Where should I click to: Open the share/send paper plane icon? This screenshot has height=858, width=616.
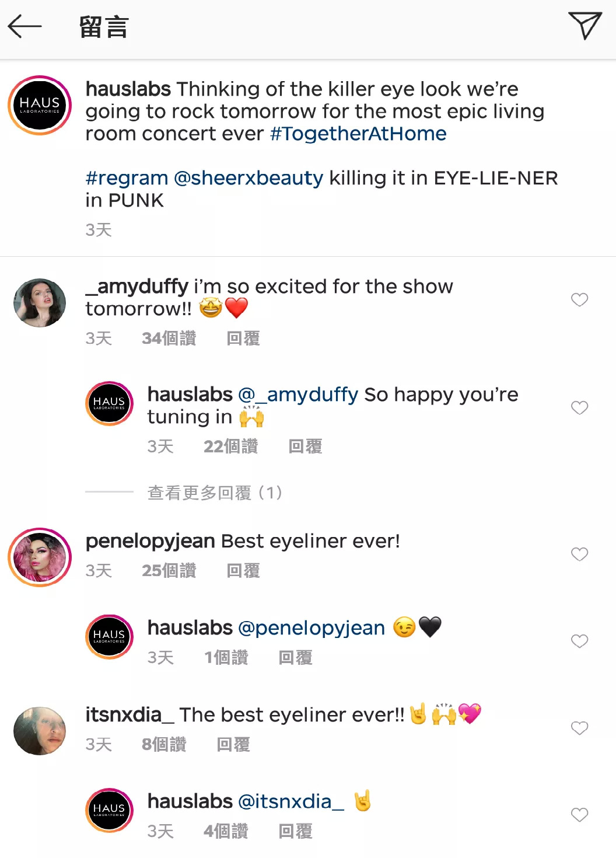[584, 26]
